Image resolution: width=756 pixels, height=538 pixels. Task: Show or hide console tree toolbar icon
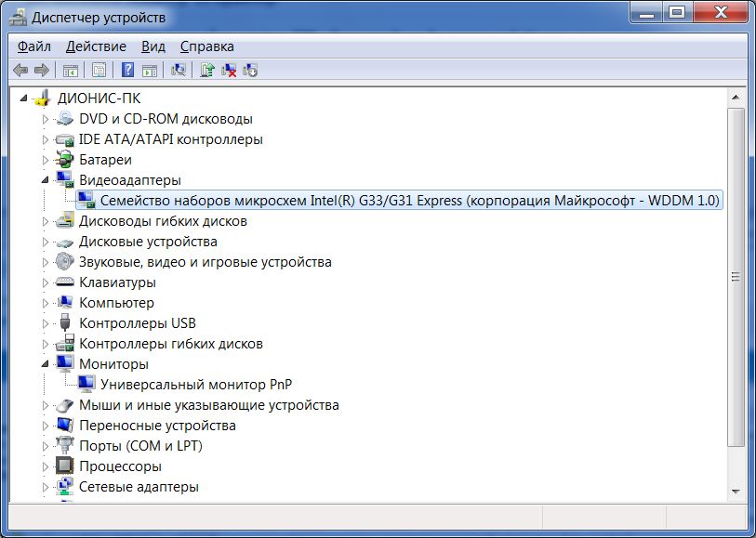(x=71, y=71)
